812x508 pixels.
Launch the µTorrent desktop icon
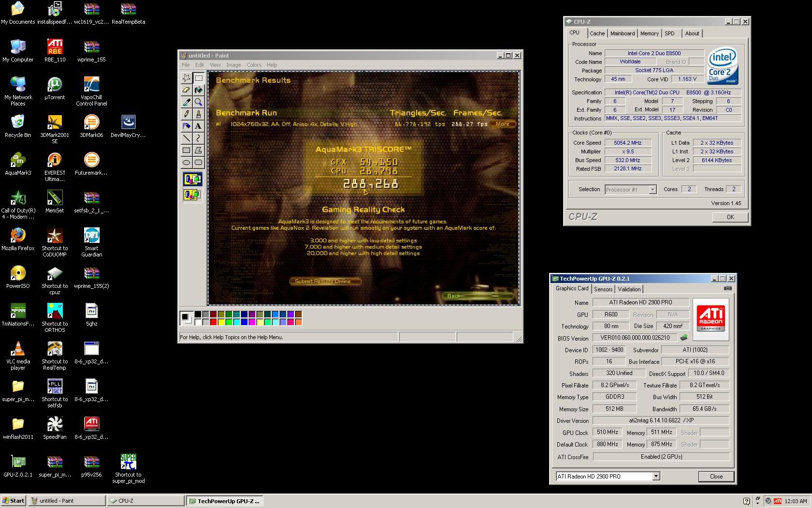point(55,89)
